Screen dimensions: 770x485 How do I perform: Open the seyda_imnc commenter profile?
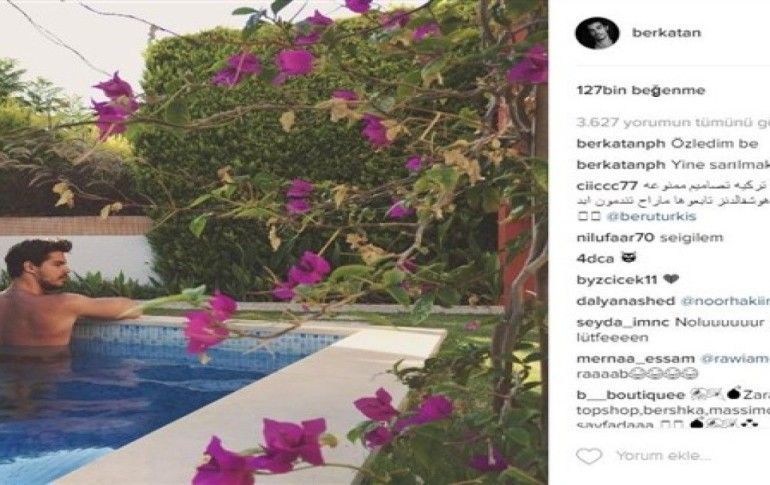pyautogui.click(x=621, y=323)
